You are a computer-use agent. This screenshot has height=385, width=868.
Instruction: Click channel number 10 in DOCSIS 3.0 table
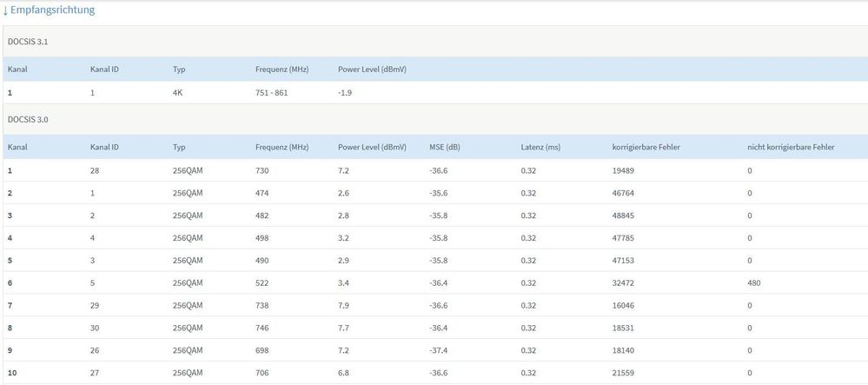click(11, 372)
